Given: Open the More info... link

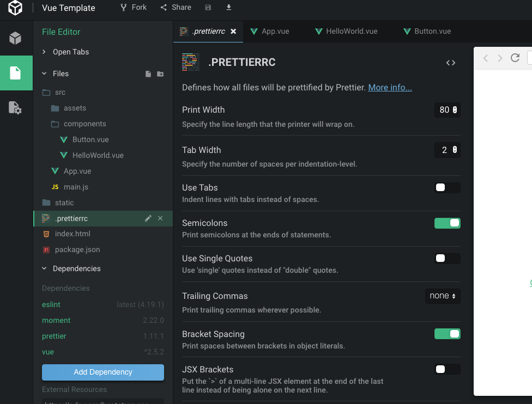Looking at the screenshot, I should pos(390,88).
